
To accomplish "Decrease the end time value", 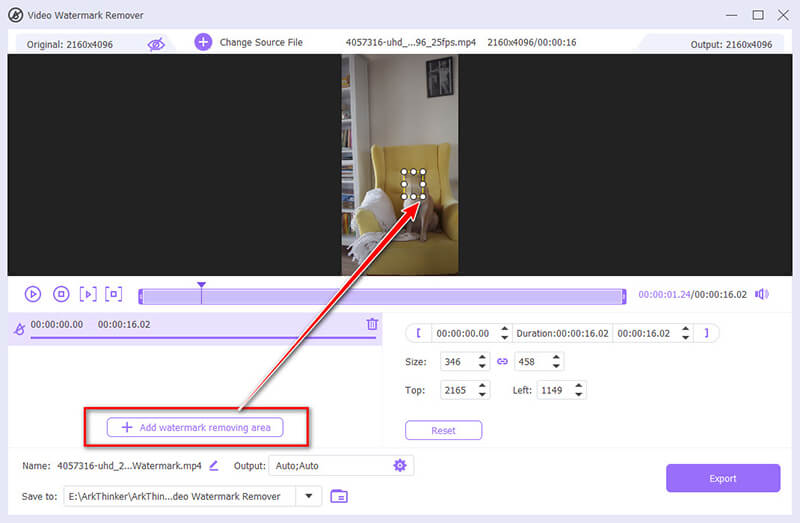I will pos(686,338).
